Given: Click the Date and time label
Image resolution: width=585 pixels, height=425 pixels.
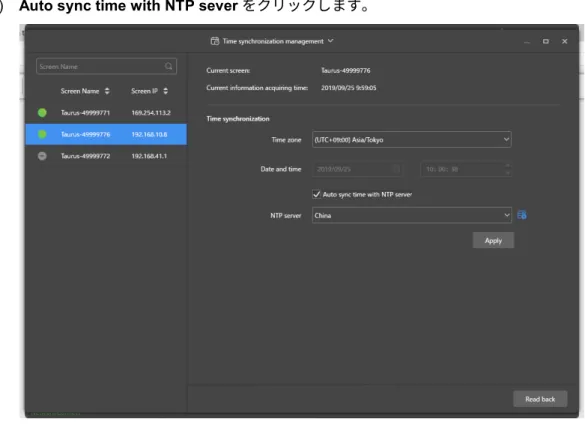Looking at the screenshot, I should (x=281, y=169).
